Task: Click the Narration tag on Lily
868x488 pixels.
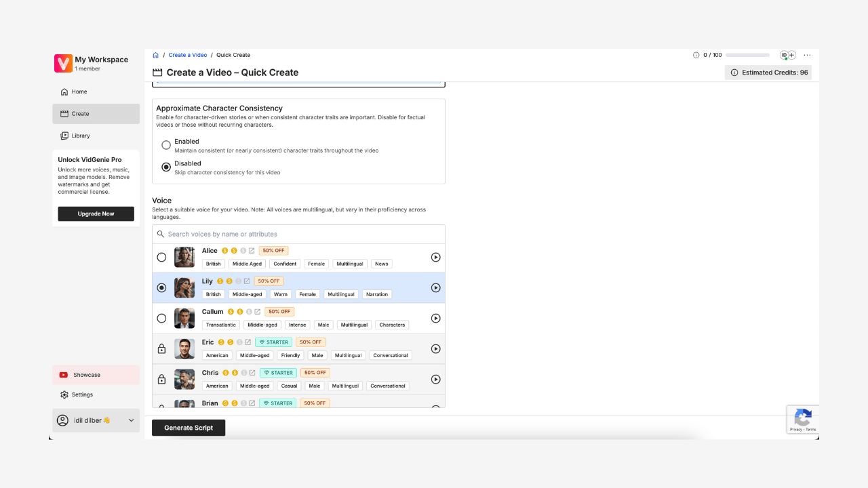Action: (x=377, y=294)
